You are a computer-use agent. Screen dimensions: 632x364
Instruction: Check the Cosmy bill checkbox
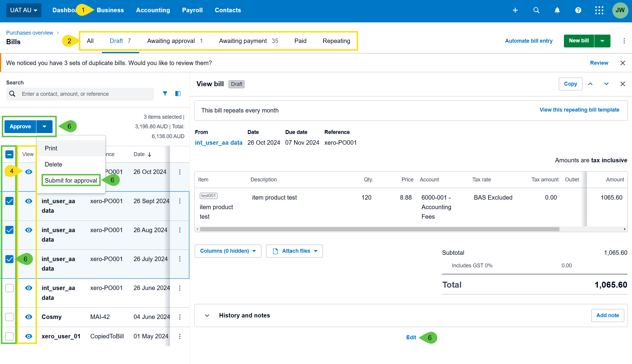(10, 317)
